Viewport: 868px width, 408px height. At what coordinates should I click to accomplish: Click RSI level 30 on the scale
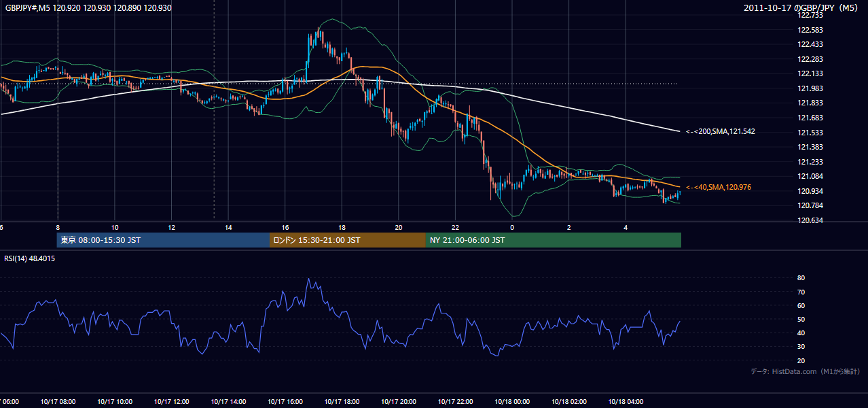801,347
